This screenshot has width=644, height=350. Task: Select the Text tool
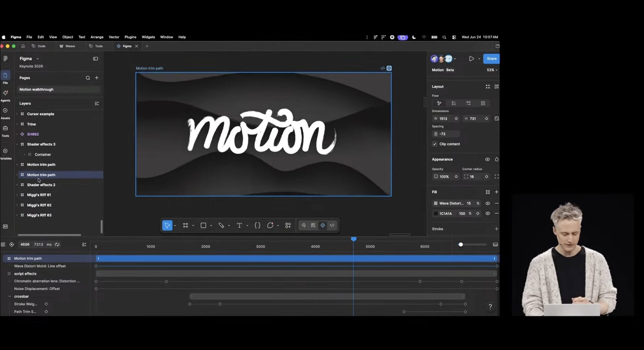[x=239, y=225]
